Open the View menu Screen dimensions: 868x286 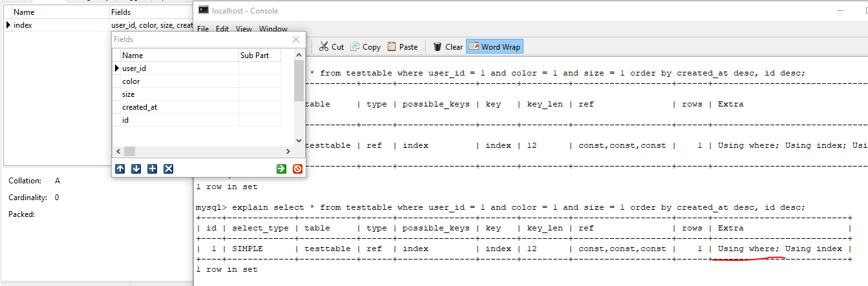pyautogui.click(x=244, y=29)
